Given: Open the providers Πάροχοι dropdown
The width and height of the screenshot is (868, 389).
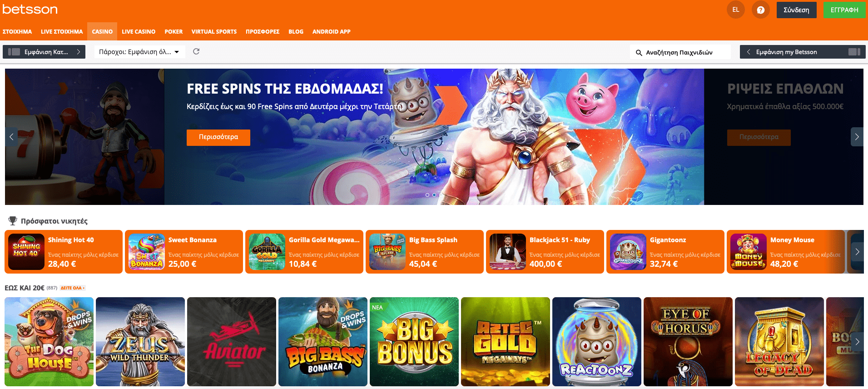Looking at the screenshot, I should click(139, 52).
